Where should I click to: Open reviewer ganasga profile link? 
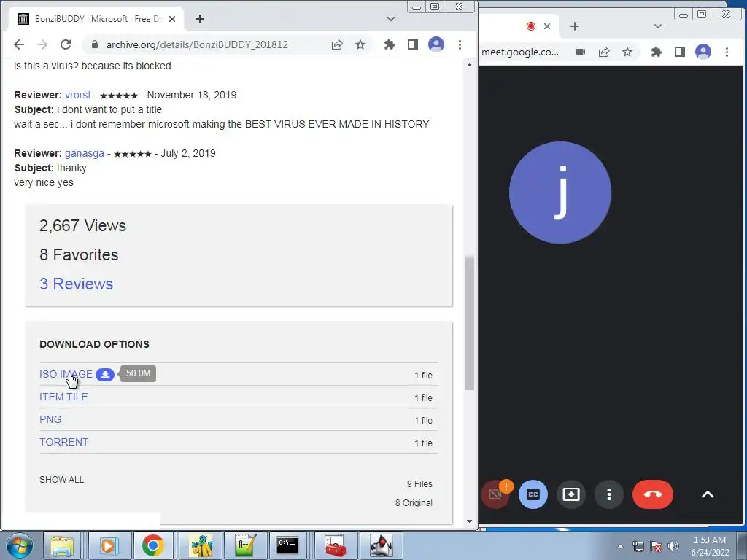coord(85,153)
